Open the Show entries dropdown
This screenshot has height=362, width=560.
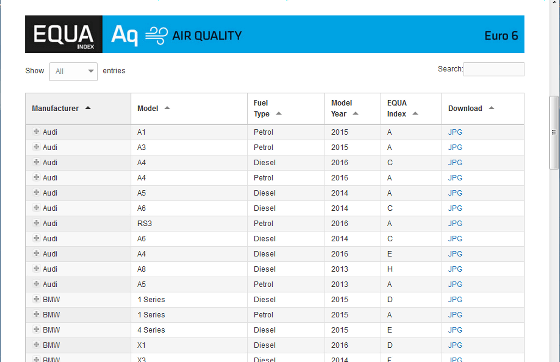[x=73, y=71]
